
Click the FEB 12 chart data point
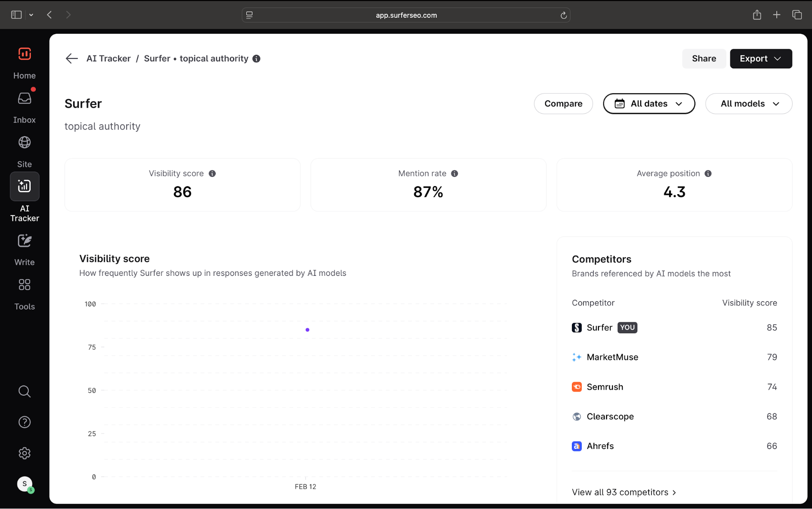coord(307,330)
